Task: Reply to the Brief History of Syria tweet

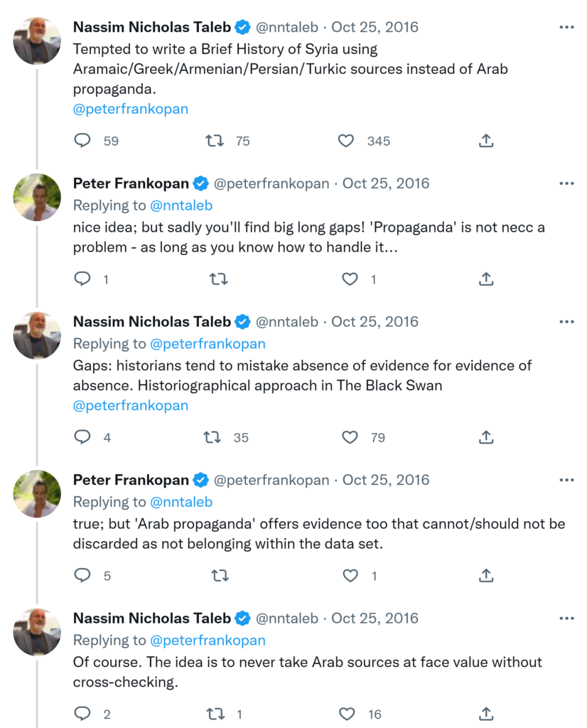Action: [83, 141]
